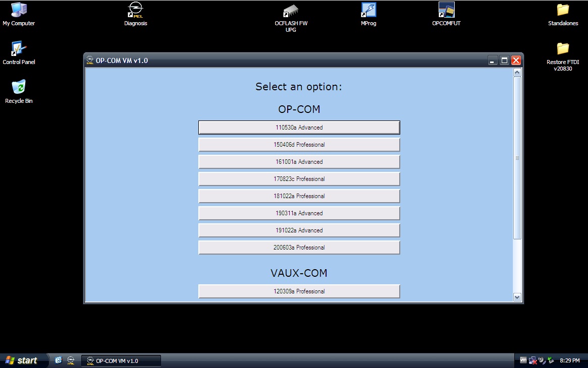This screenshot has width=588, height=368.
Task: Open the My Computer desktop icon
Action: coord(18,14)
